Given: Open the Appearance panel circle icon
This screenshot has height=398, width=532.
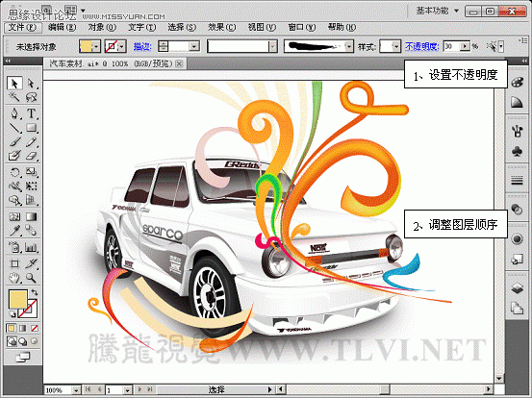Looking at the screenshot, I should (517, 239).
